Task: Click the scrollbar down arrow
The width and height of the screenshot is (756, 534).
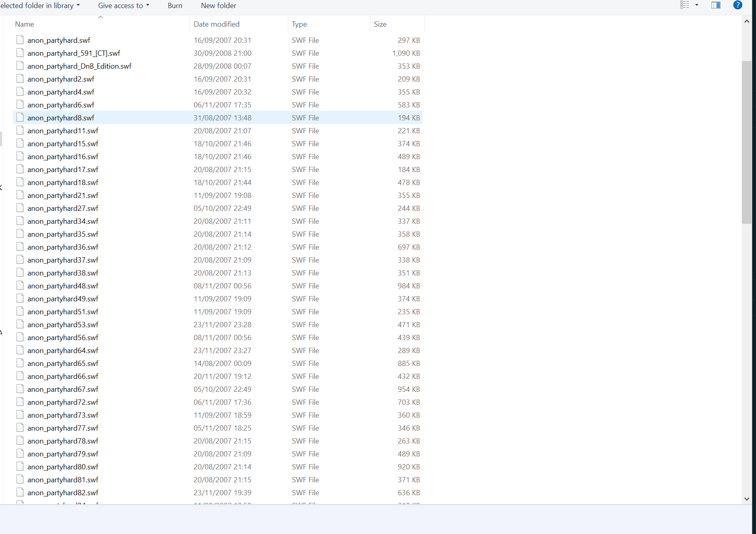Action: [747, 499]
